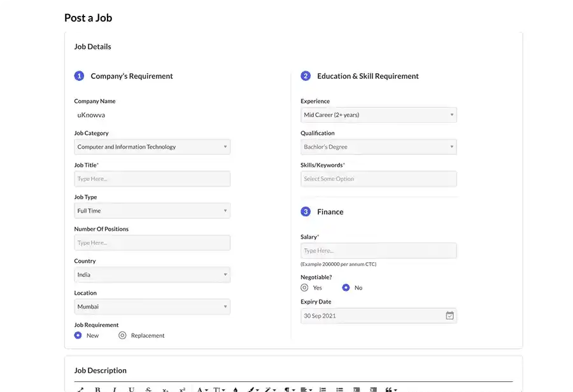
Task: Click the superscript icon in toolbar
Action: [x=182, y=389]
